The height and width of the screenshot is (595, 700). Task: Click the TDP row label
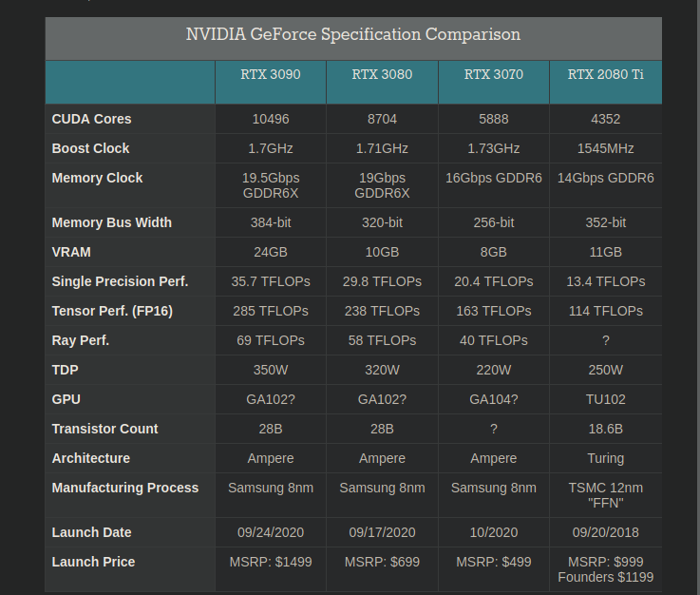66,370
